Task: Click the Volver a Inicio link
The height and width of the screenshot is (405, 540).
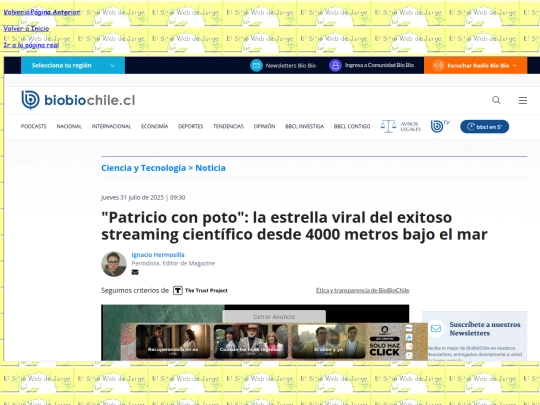Action: click(x=26, y=29)
